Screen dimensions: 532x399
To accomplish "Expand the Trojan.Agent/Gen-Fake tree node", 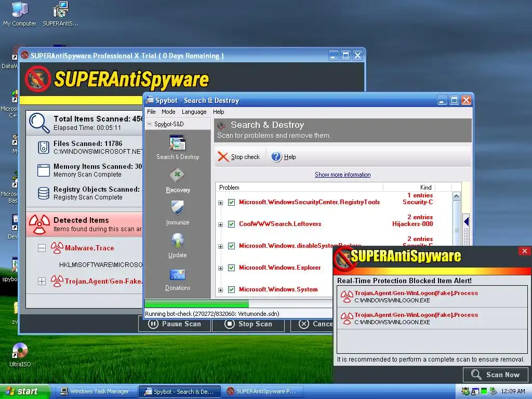I will (x=42, y=281).
